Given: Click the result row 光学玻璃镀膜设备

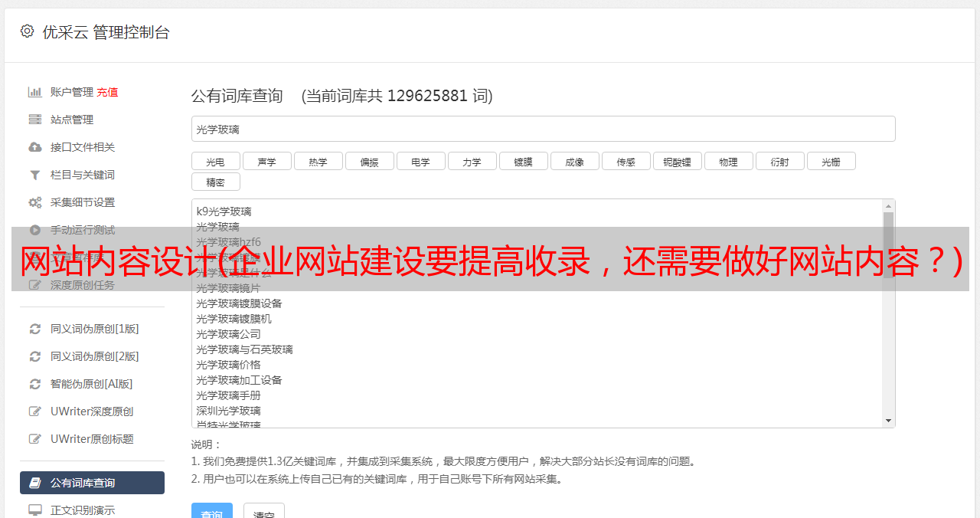Looking at the screenshot, I should (239, 303).
